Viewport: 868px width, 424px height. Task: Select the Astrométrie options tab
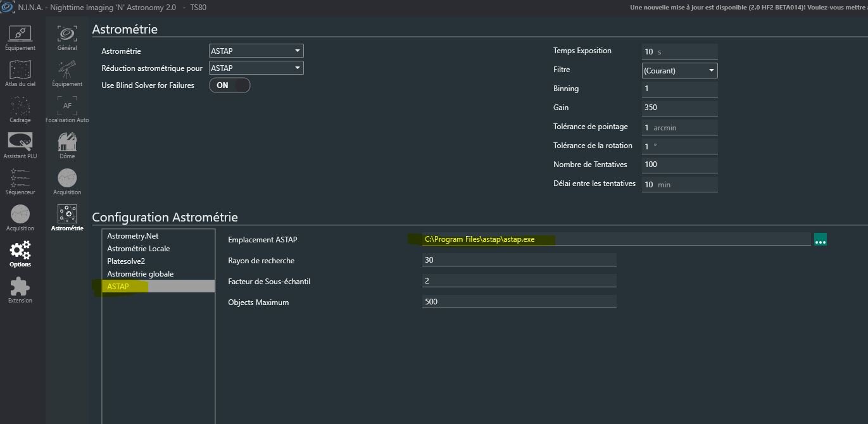click(x=67, y=218)
